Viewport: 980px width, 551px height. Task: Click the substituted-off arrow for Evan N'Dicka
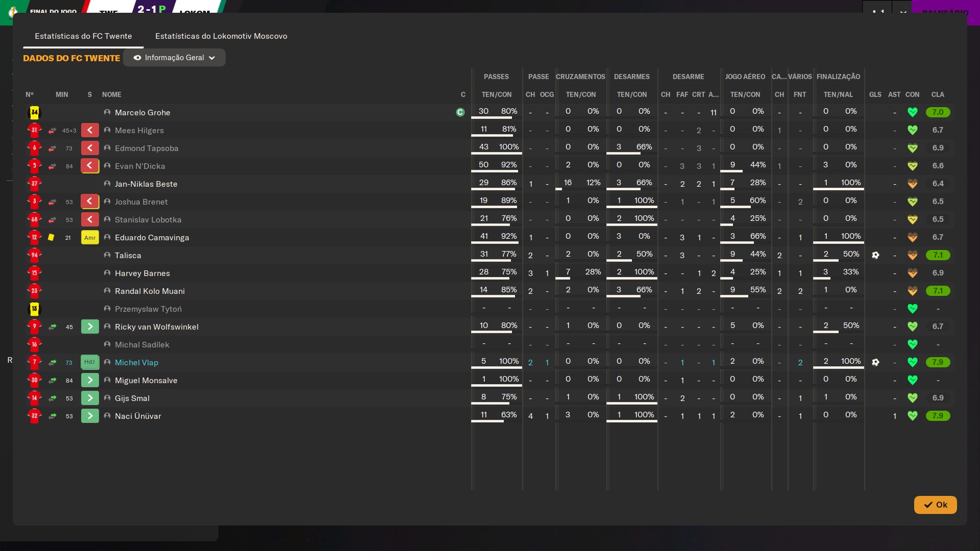(x=90, y=166)
